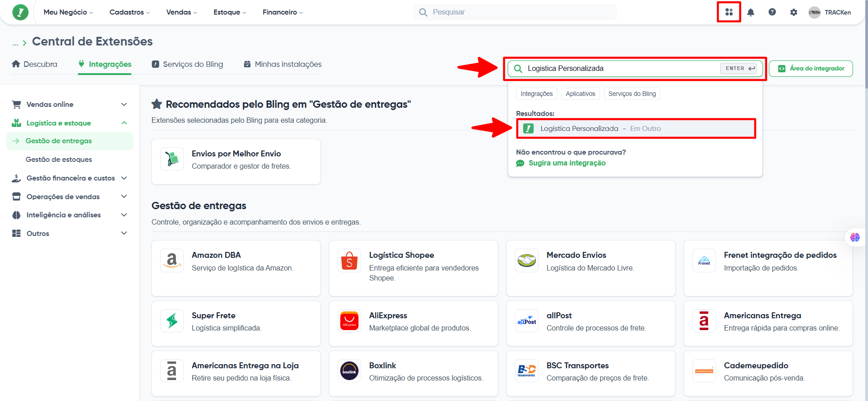Click the 'Resultados:' label
Screen dimensions: 868x401
tap(535, 114)
